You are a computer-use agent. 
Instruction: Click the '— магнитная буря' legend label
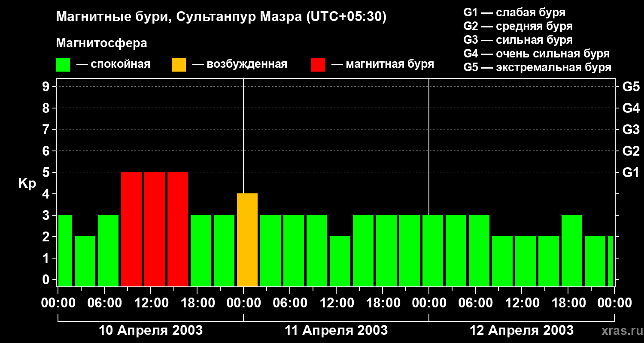pyautogui.click(x=383, y=65)
